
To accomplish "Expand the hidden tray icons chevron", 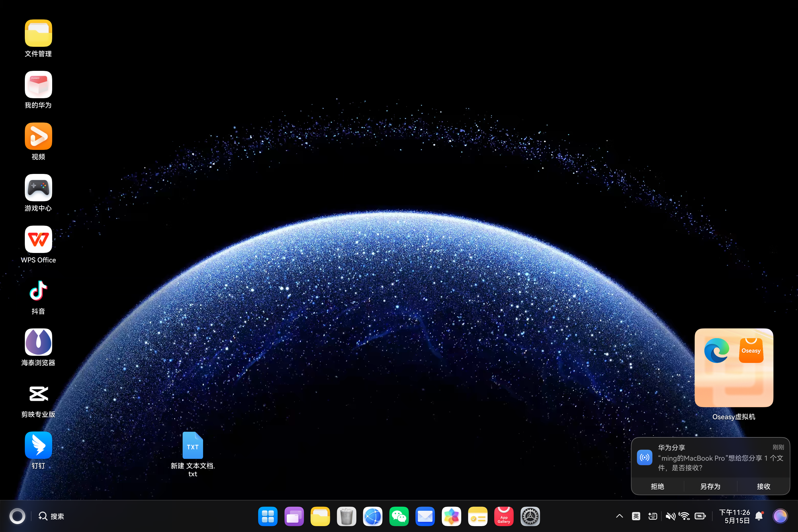I will tap(619, 516).
